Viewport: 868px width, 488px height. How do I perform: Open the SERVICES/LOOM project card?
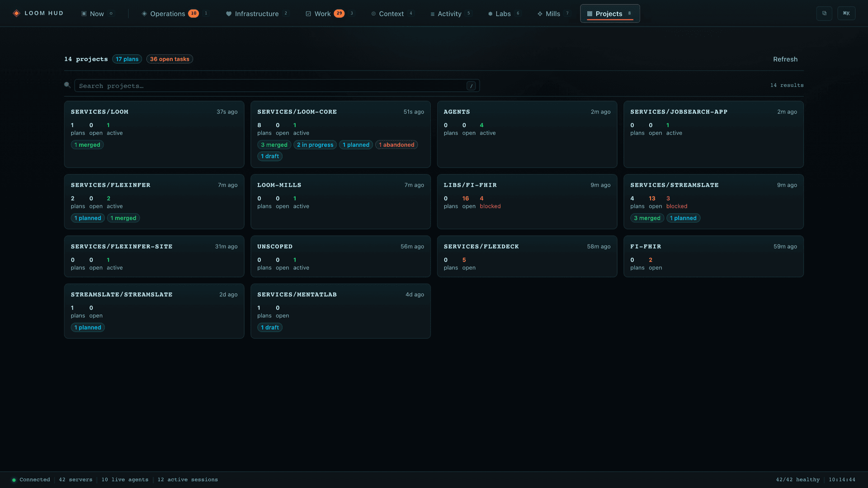pos(154,134)
